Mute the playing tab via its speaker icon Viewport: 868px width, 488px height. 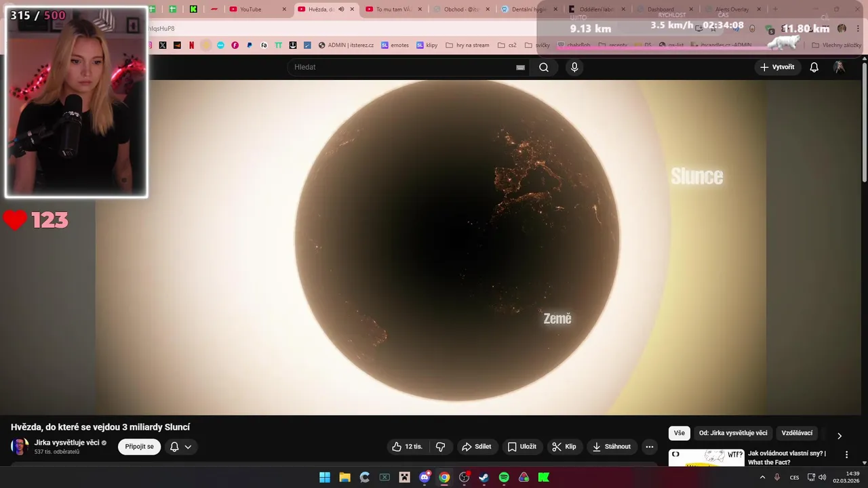(x=341, y=9)
